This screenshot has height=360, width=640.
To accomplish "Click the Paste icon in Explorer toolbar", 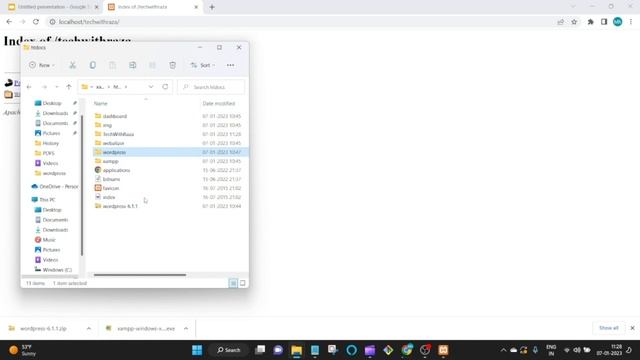I will point(112,65).
